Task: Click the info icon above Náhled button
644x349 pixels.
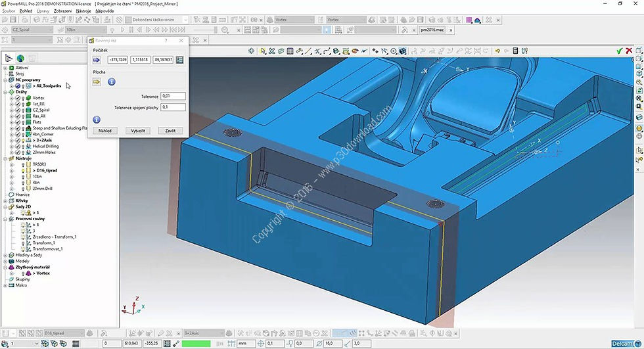Action: click(97, 120)
